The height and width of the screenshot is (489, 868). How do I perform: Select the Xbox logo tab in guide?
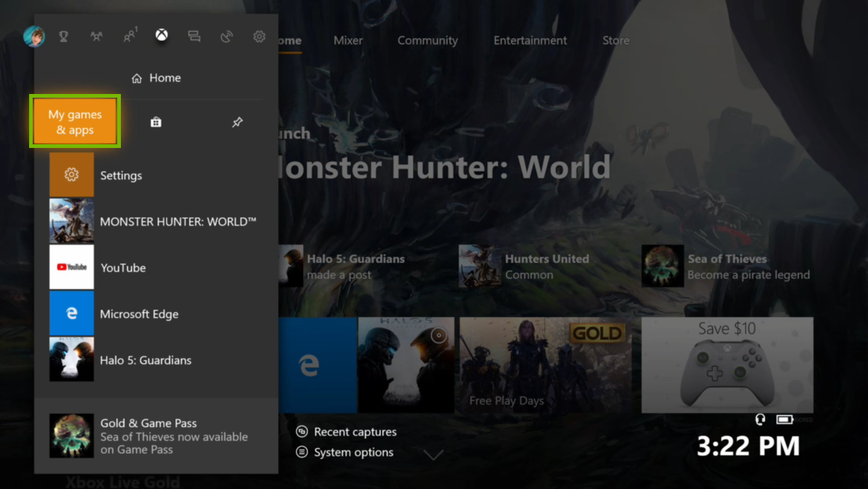(161, 34)
